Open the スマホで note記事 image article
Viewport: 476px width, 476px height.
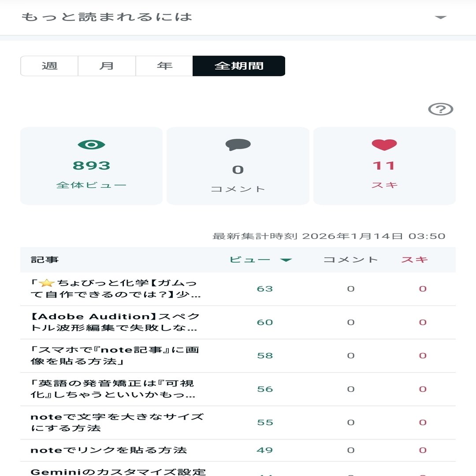[x=115, y=356]
